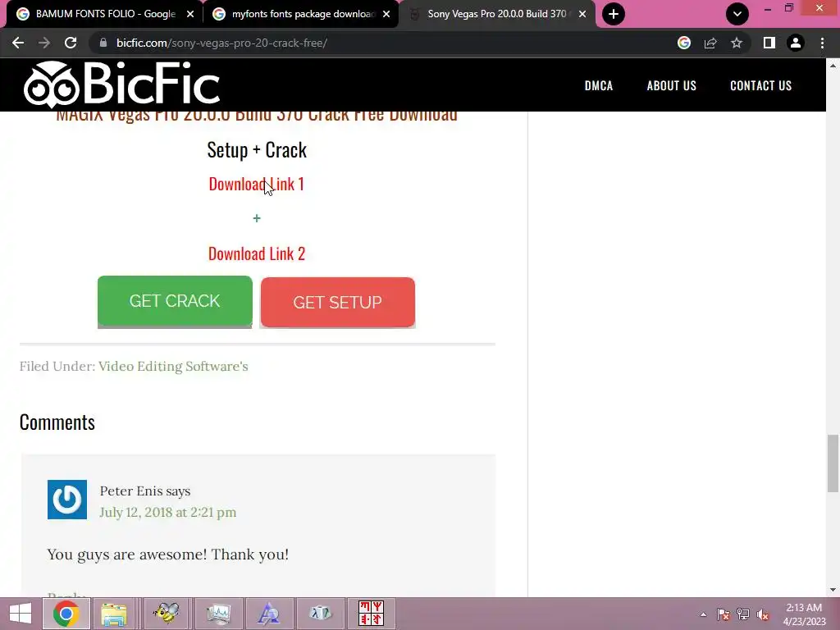Show hidden system tray icons
This screenshot has height=630, width=840.
(x=703, y=614)
